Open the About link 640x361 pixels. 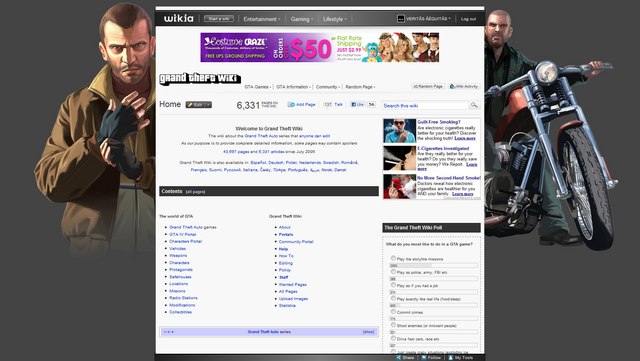point(284,227)
